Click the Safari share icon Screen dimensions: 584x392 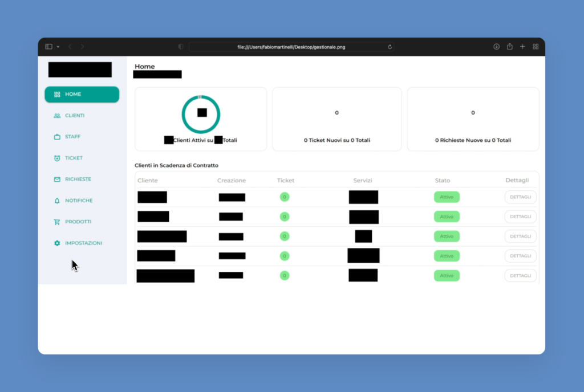(x=509, y=47)
